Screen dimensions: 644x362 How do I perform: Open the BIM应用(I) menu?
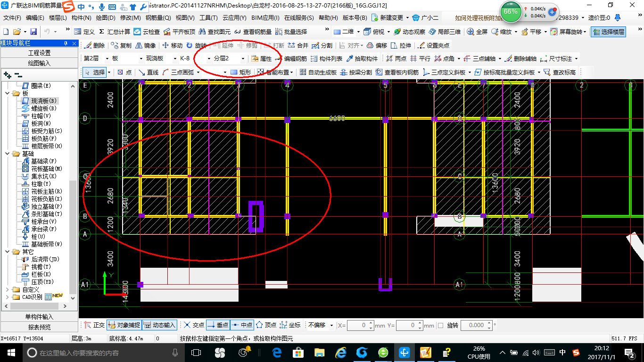pos(265,17)
